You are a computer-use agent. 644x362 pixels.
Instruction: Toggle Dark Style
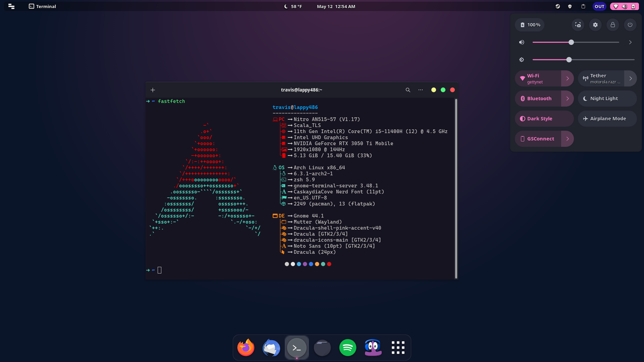pos(544,119)
